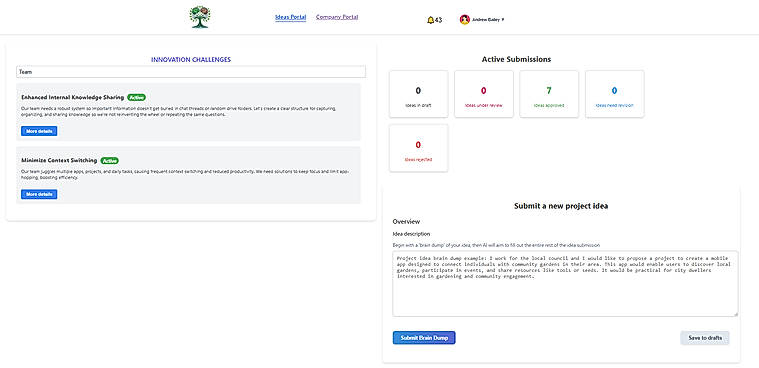Click the Overview section label

point(406,222)
